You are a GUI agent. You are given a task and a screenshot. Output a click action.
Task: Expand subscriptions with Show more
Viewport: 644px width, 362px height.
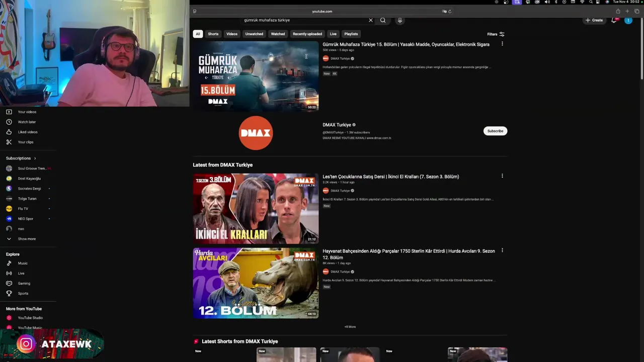[x=28, y=239]
